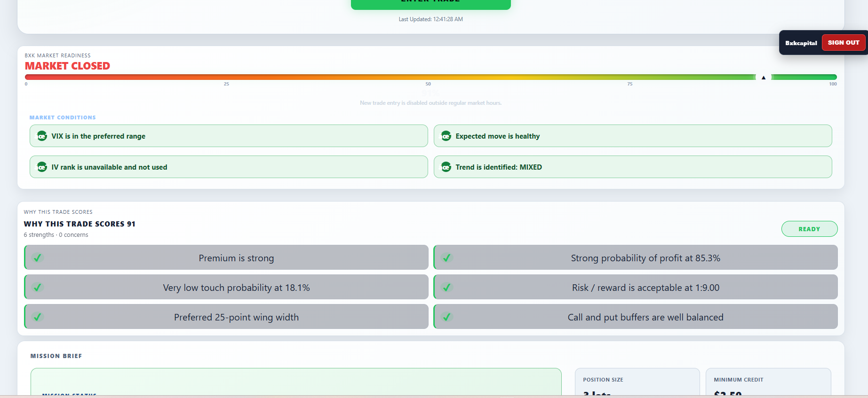
Task: Click the 25 tick label on gauge
Action: [x=226, y=84]
